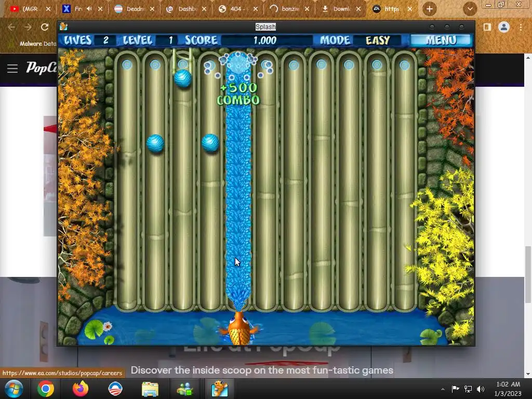
Task: Open the network tray icon
Action: [x=468, y=389]
